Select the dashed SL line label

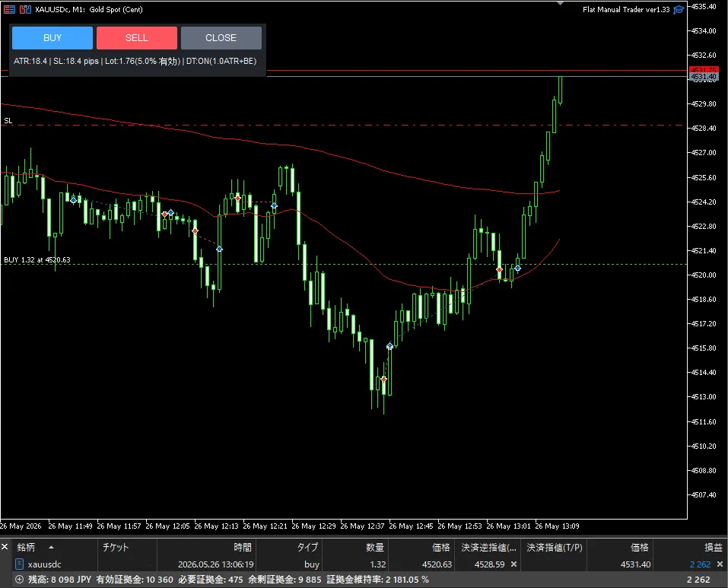click(8, 121)
